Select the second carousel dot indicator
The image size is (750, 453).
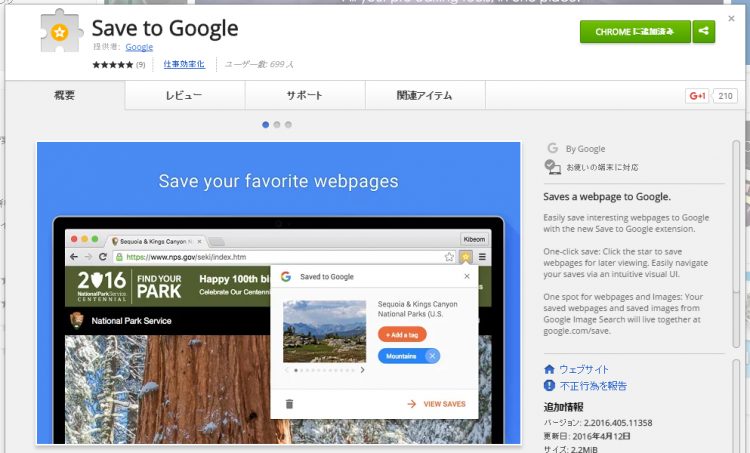(x=277, y=125)
